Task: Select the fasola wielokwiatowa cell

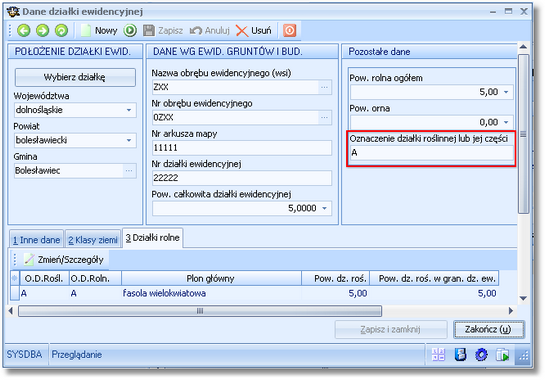Action: point(211,293)
